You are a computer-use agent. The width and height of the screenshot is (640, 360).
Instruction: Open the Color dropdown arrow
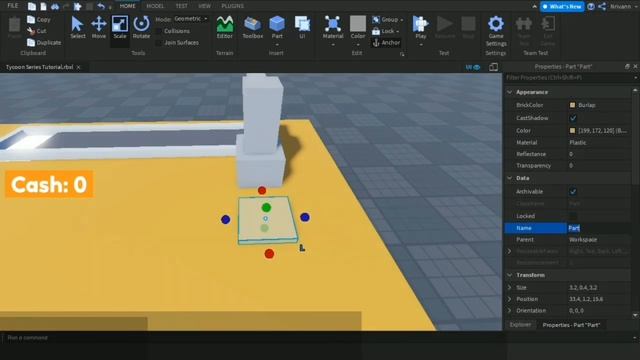pyautogui.click(x=358, y=44)
